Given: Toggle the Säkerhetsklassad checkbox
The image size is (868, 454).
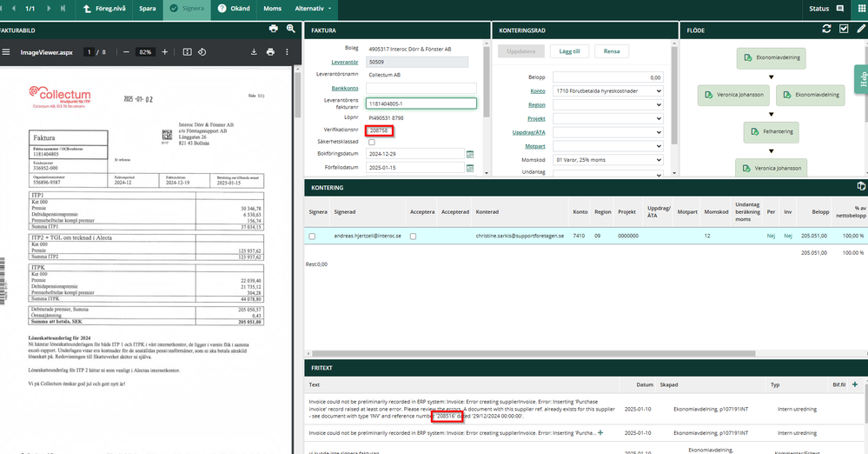Looking at the screenshot, I should coord(372,142).
